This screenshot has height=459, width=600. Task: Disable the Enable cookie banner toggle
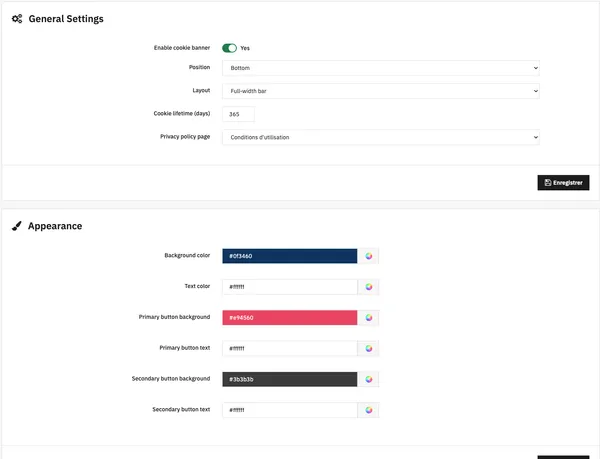[229, 48]
